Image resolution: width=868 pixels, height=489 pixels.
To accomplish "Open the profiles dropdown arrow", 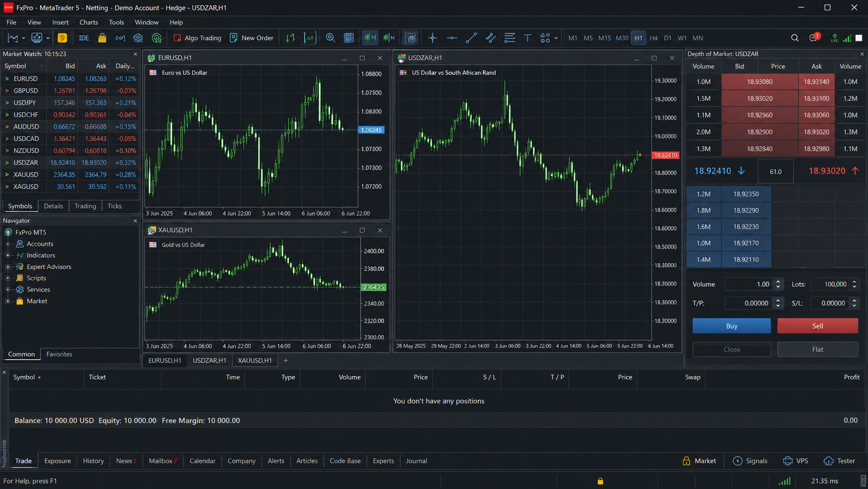I will [x=47, y=38].
